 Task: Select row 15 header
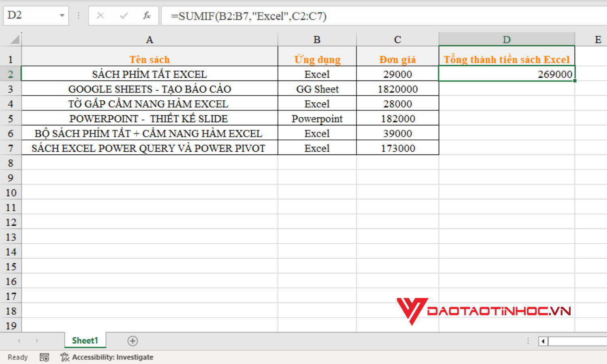pyautogui.click(x=11, y=267)
